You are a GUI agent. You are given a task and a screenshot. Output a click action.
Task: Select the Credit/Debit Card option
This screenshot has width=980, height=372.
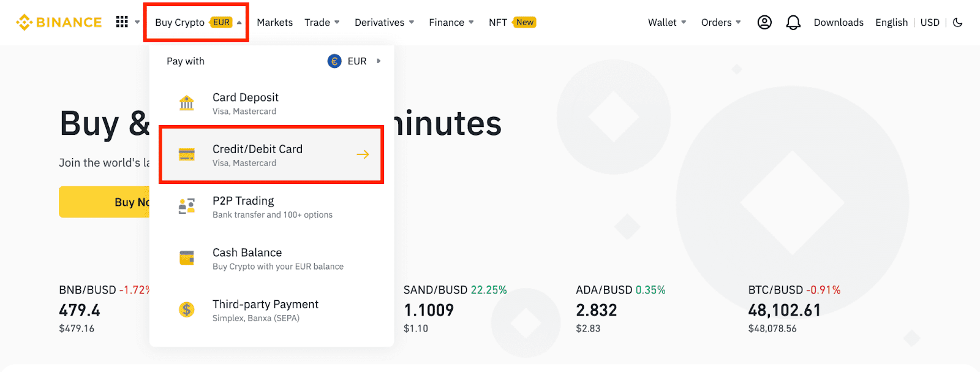pyautogui.click(x=271, y=155)
